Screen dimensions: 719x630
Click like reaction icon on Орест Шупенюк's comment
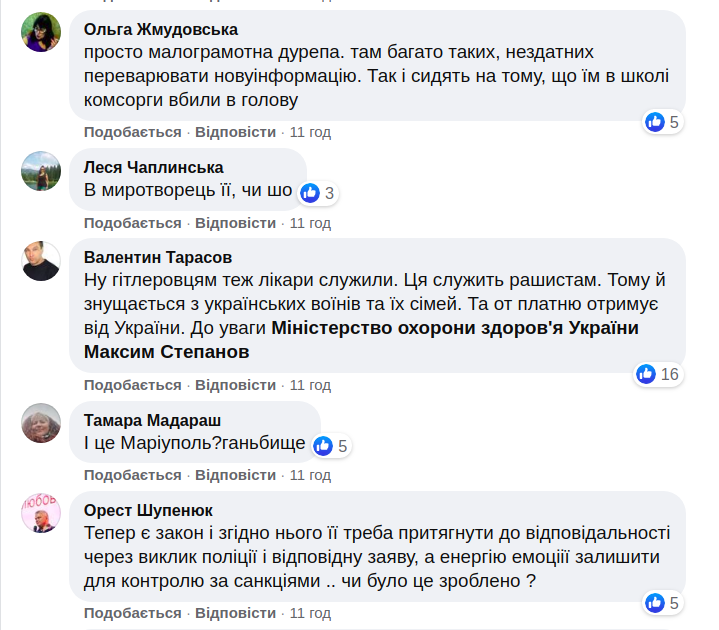click(656, 603)
